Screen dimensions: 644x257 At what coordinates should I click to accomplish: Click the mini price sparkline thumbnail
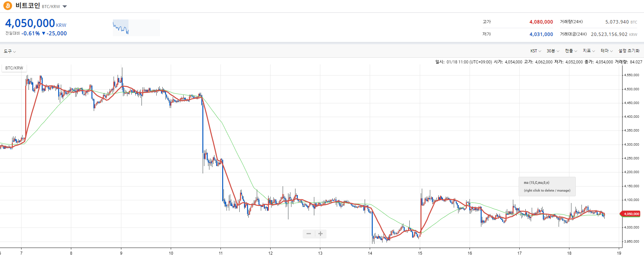coord(136,28)
